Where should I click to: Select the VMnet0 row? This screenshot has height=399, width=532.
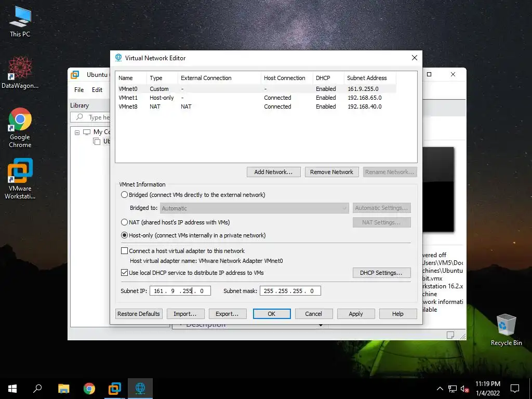257,89
